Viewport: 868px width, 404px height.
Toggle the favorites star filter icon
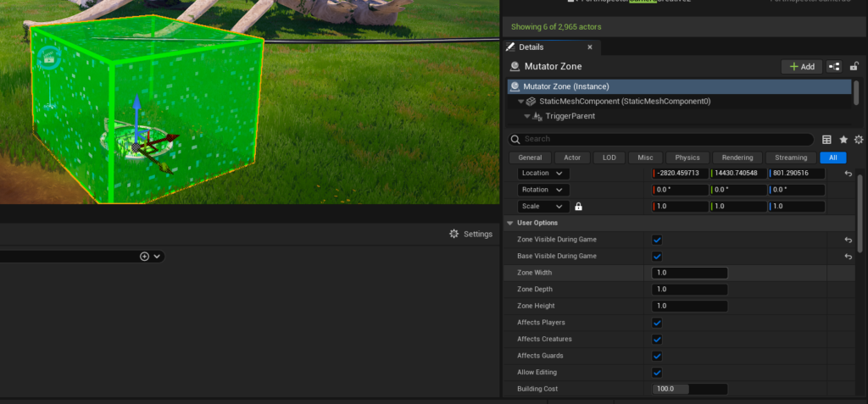click(843, 140)
